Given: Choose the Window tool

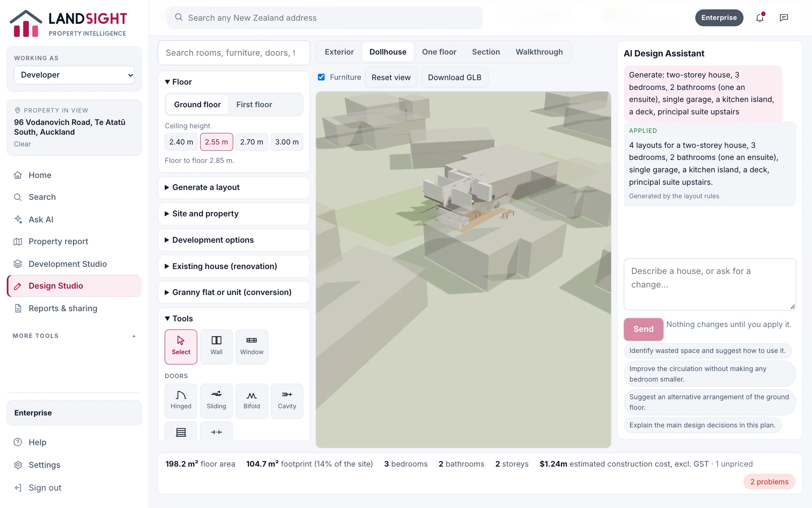Looking at the screenshot, I should [251, 347].
